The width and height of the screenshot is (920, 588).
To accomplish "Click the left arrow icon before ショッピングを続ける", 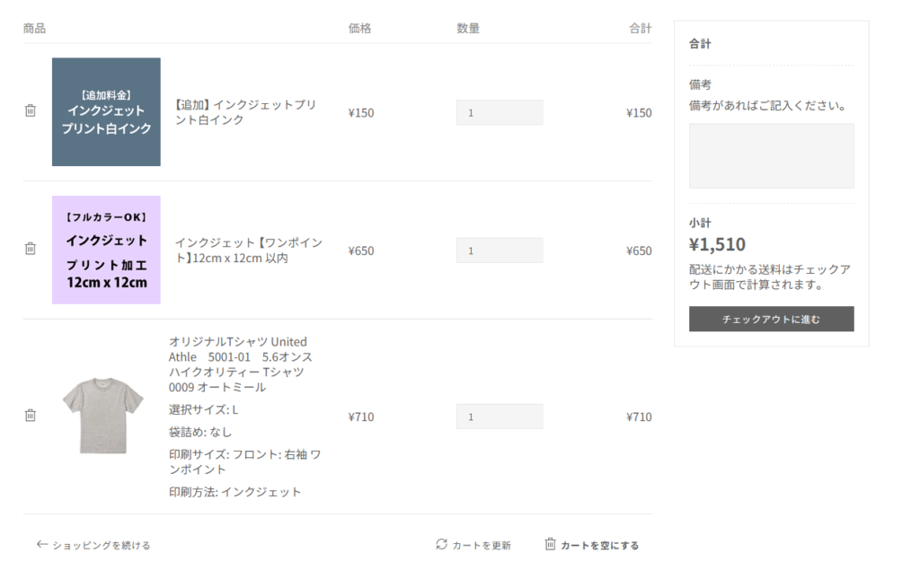I will 41,545.
